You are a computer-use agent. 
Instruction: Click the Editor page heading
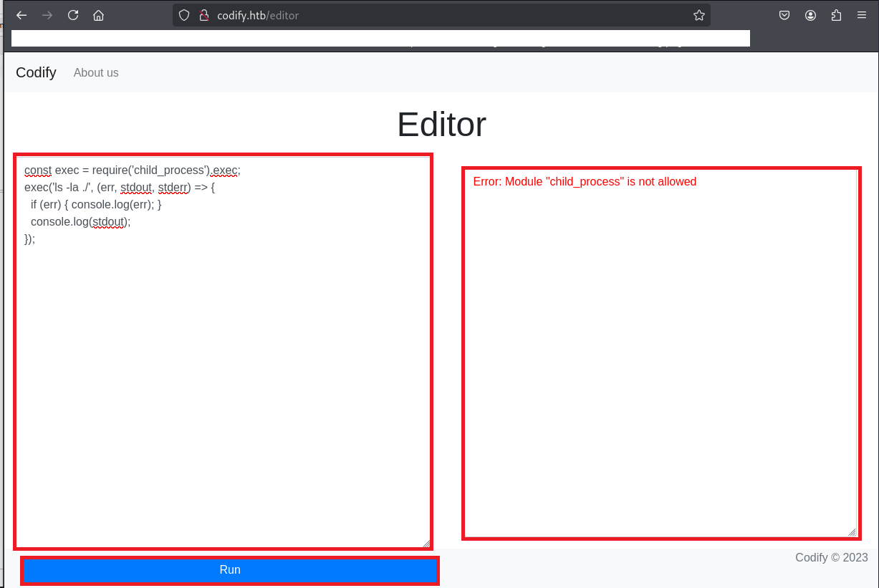pos(441,125)
